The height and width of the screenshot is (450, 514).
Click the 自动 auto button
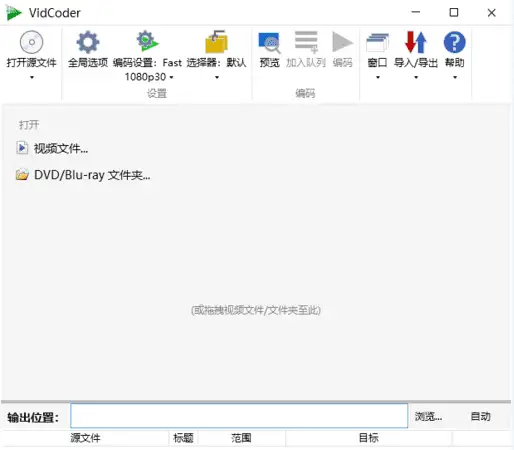tap(480, 416)
